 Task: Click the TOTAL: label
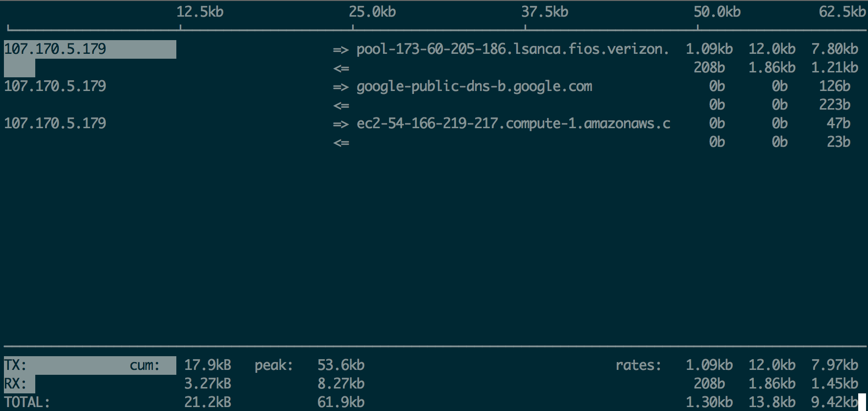[x=27, y=403]
